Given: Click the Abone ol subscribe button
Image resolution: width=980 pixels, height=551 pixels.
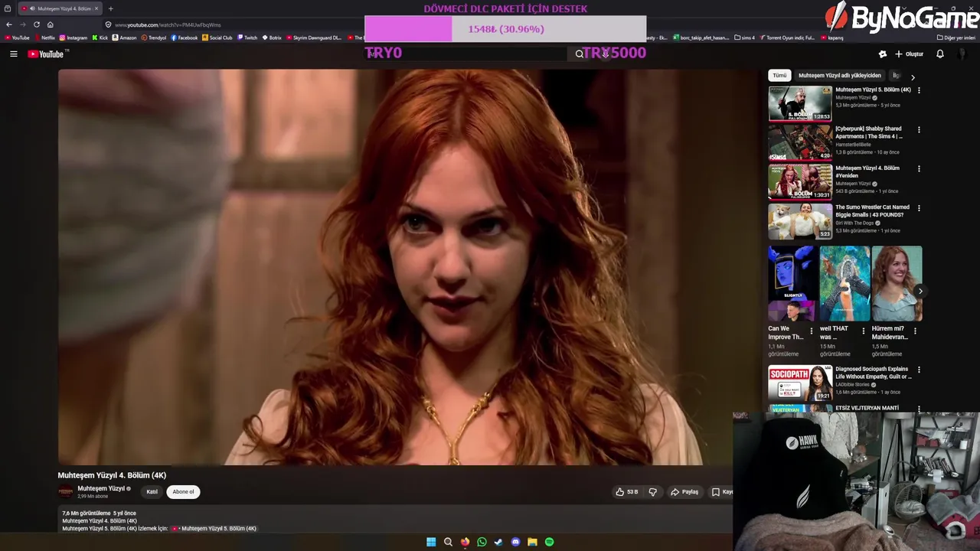Looking at the screenshot, I should click(183, 492).
